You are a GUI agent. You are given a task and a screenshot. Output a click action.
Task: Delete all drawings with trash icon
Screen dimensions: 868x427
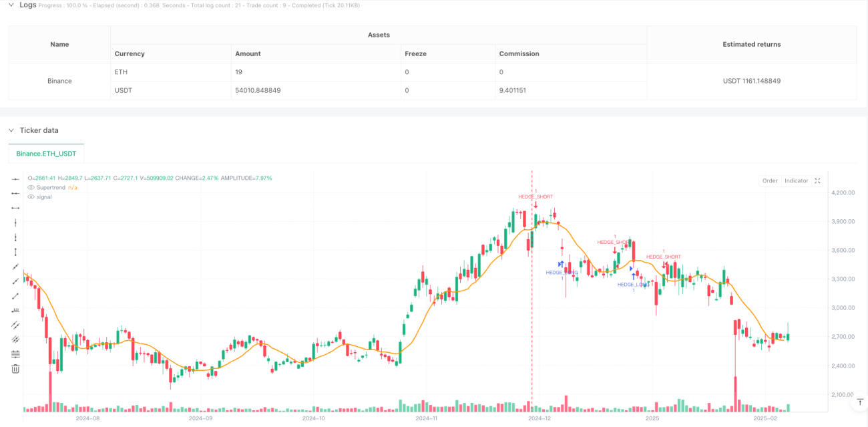click(16, 369)
